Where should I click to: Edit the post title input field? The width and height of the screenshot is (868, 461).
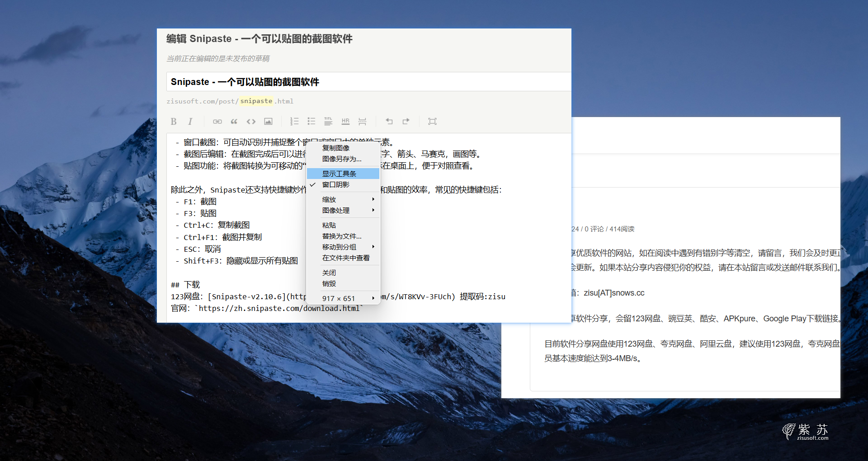pyautogui.click(x=369, y=82)
